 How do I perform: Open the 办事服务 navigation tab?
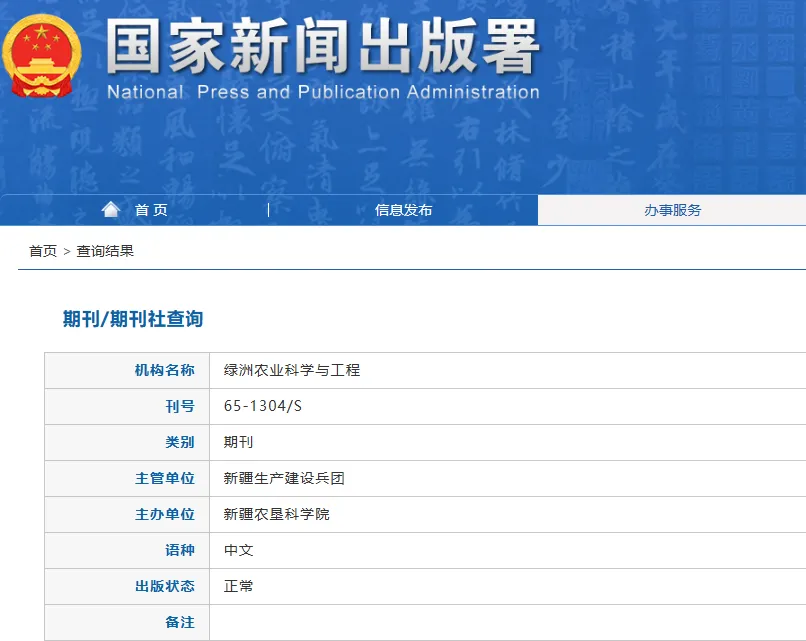(672, 210)
